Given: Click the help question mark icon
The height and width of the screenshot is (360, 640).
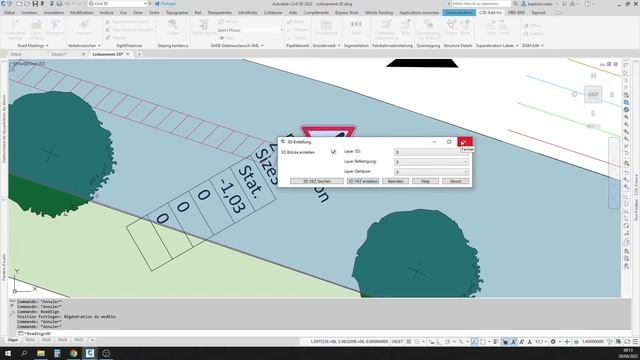Looking at the screenshot, I should click(587, 4).
